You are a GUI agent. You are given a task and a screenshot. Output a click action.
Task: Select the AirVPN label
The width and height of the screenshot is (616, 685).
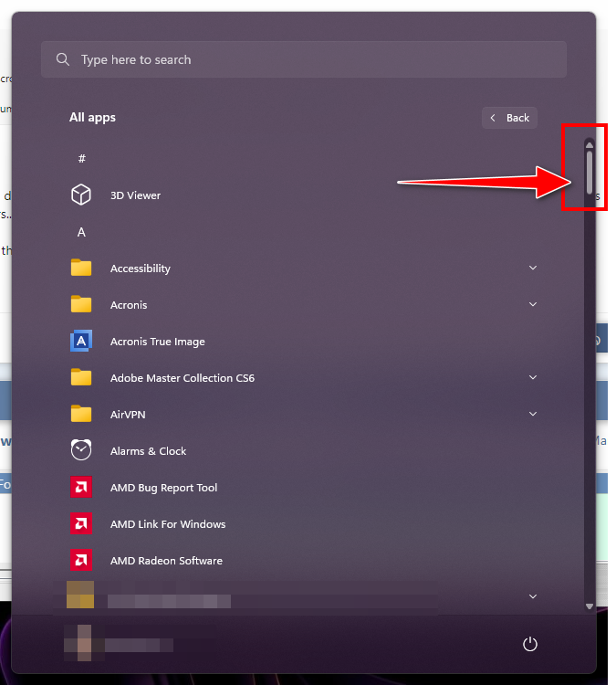(x=128, y=415)
